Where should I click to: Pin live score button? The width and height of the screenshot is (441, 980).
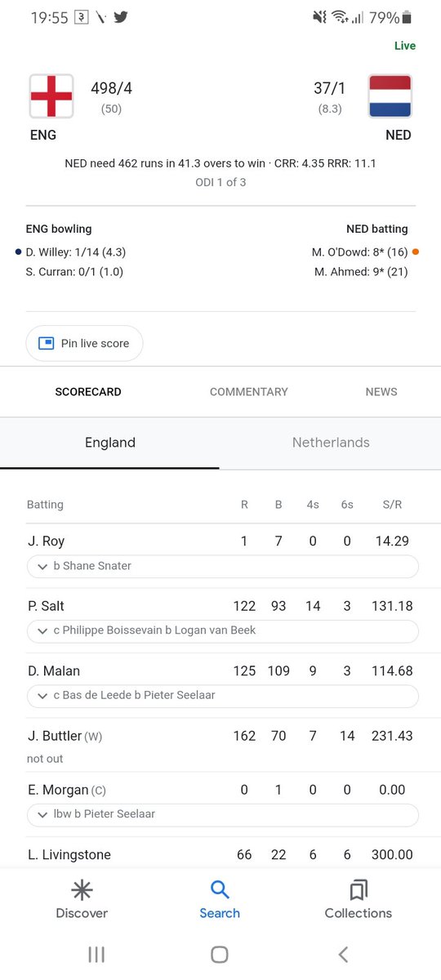click(x=84, y=343)
